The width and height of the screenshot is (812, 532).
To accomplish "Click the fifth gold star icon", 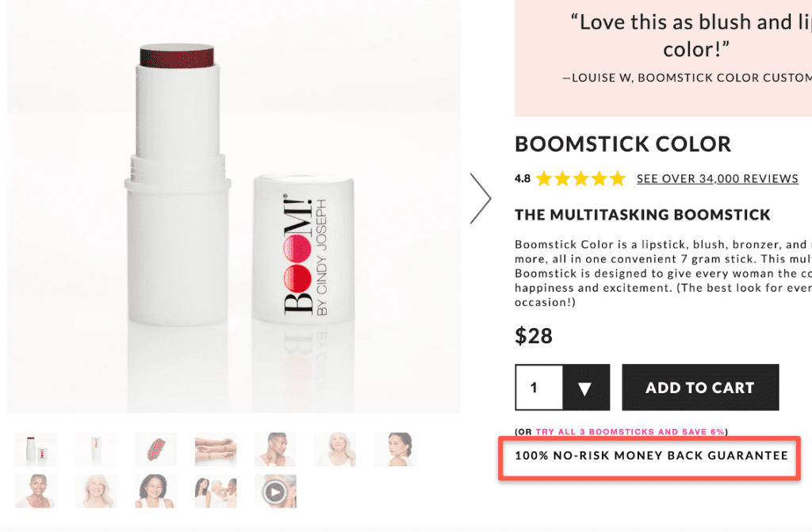I will 618,178.
